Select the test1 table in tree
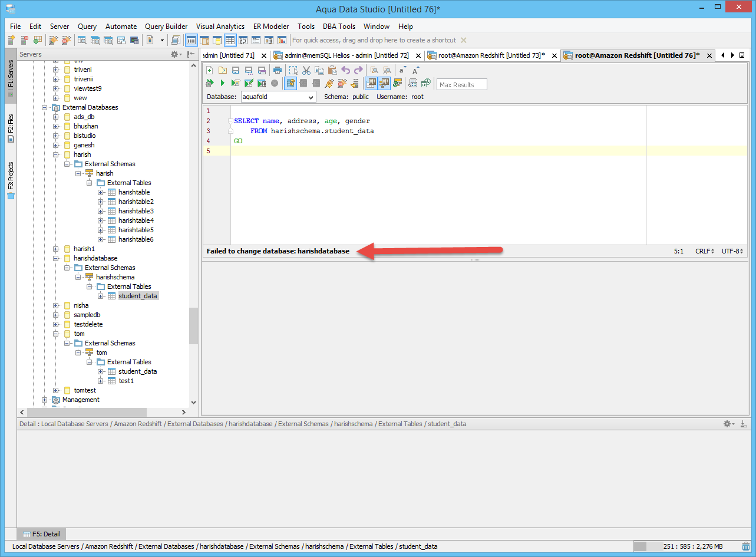Image resolution: width=756 pixels, height=557 pixels. 126,381
